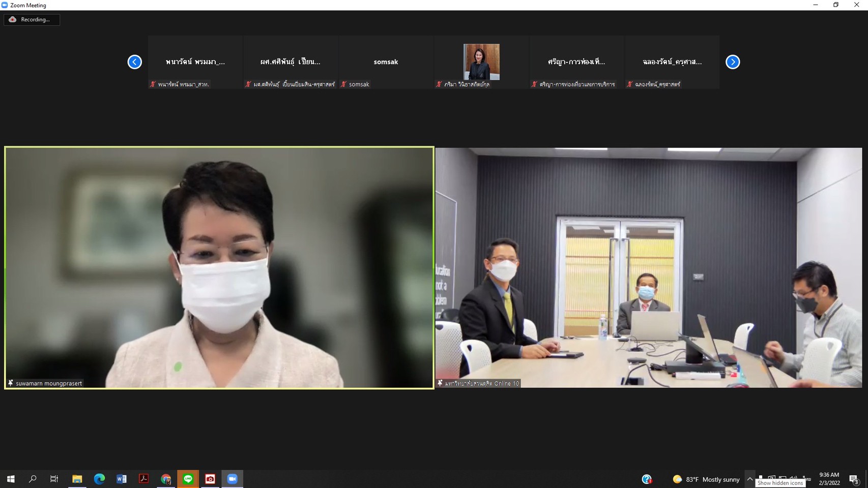Open the LINE app in taskbar
Viewport: 868px width, 488px height.
[188, 479]
